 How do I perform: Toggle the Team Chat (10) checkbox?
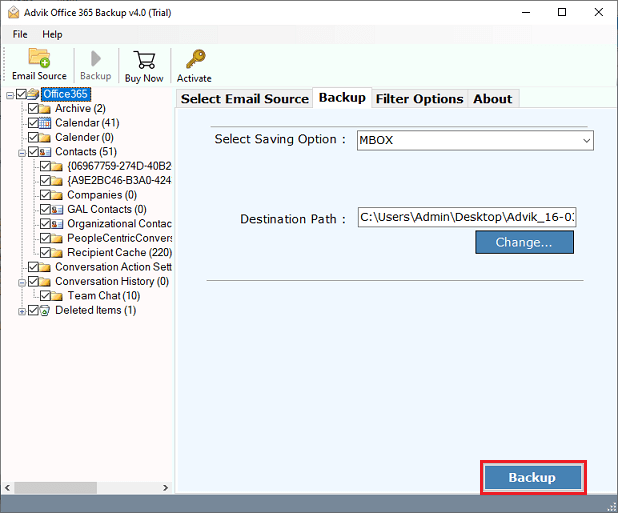click(46, 296)
